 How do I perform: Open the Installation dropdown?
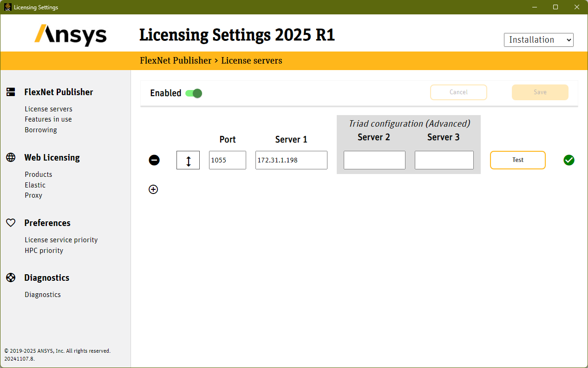click(x=538, y=40)
